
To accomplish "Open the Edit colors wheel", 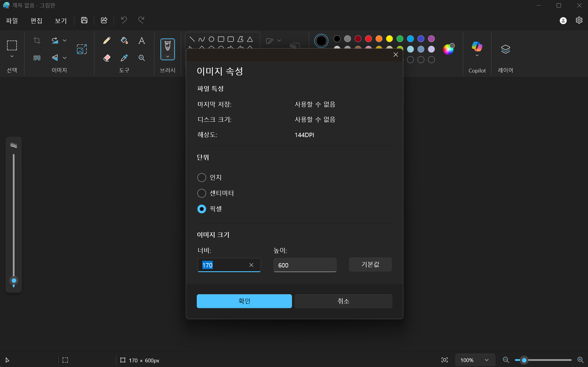I will [x=448, y=49].
